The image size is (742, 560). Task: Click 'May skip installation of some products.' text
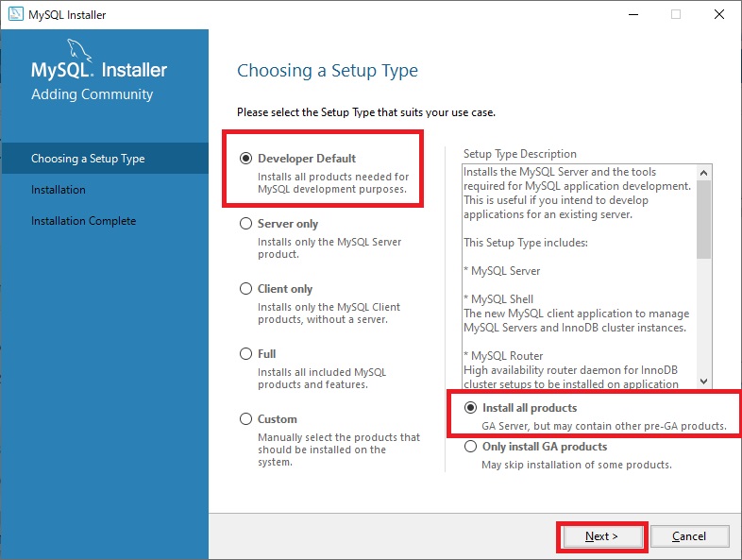(577, 465)
